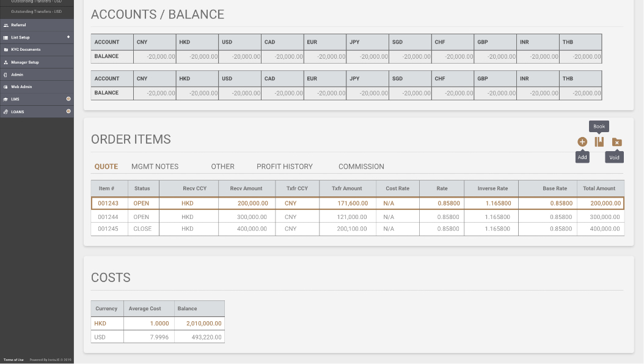This screenshot has width=644, height=364.
Task: Click the Void folder icon
Action: (617, 143)
